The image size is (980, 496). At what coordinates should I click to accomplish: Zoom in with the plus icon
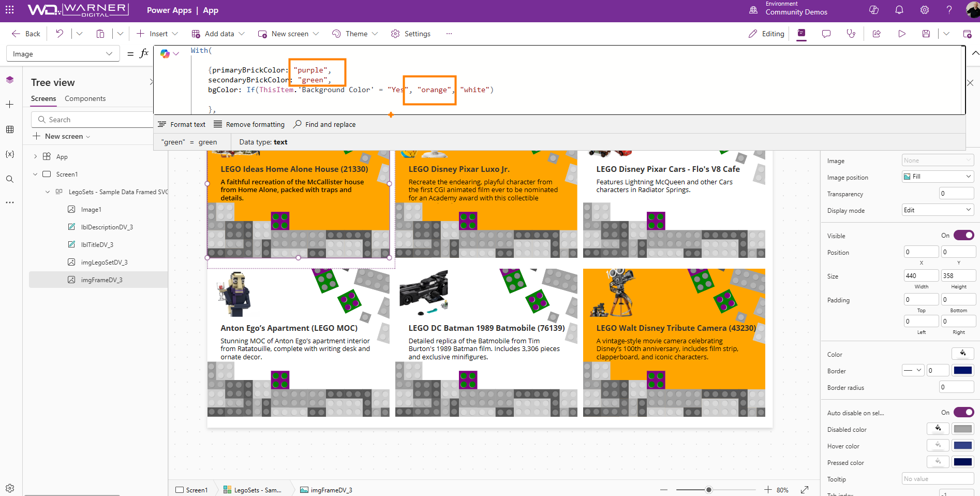point(768,490)
